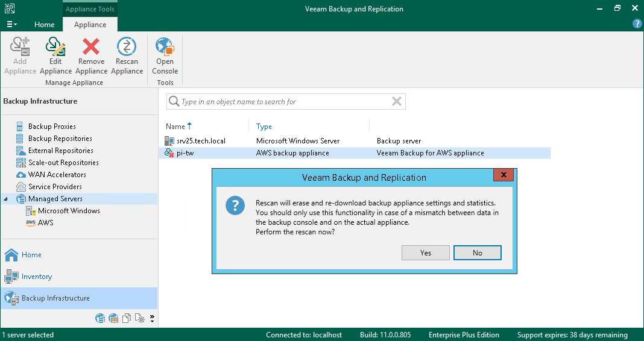Click the Enterprise Plus Edition status text
Image resolution: width=644 pixels, height=341 pixels.
click(x=464, y=335)
